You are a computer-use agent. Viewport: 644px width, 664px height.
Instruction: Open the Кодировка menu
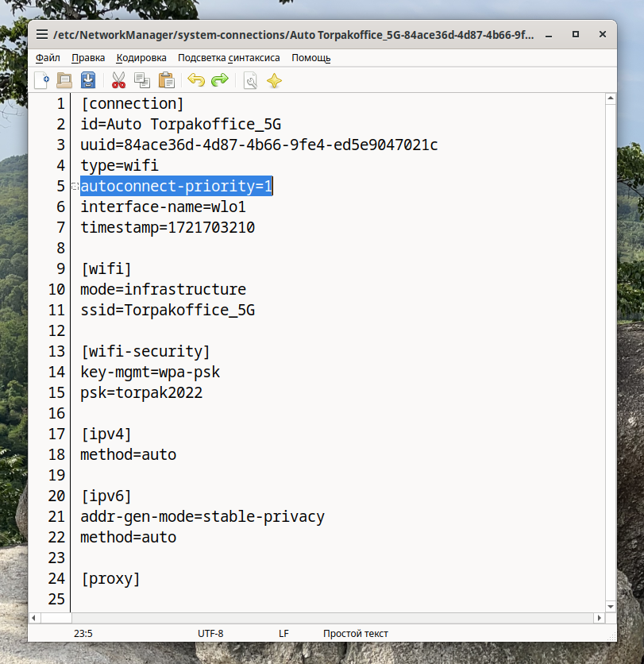(141, 58)
